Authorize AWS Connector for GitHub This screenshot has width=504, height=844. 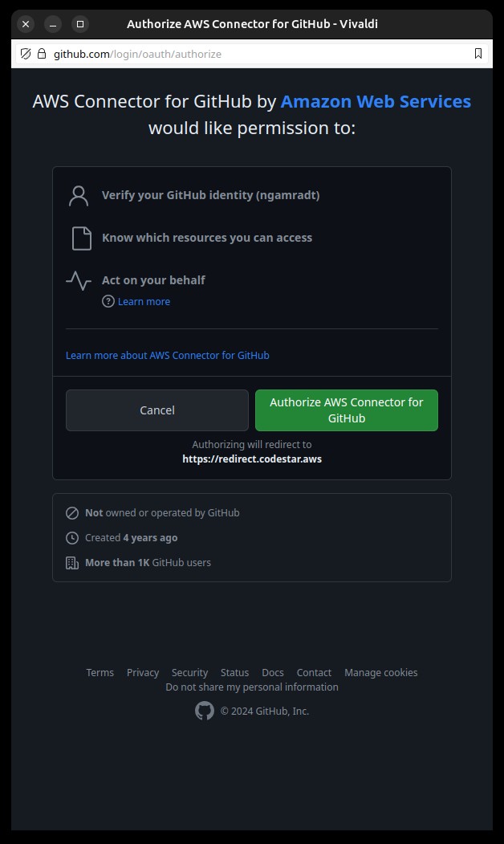click(347, 410)
